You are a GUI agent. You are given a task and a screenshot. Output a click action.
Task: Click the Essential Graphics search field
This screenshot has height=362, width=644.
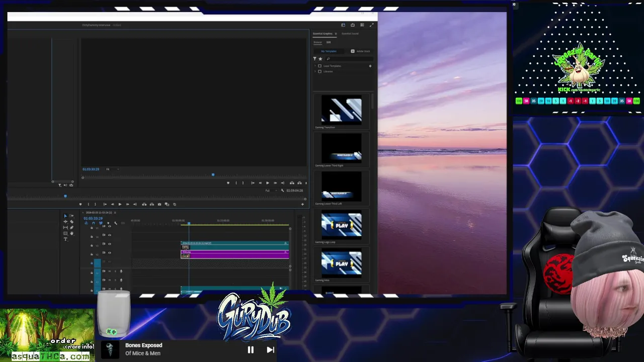(x=350, y=59)
